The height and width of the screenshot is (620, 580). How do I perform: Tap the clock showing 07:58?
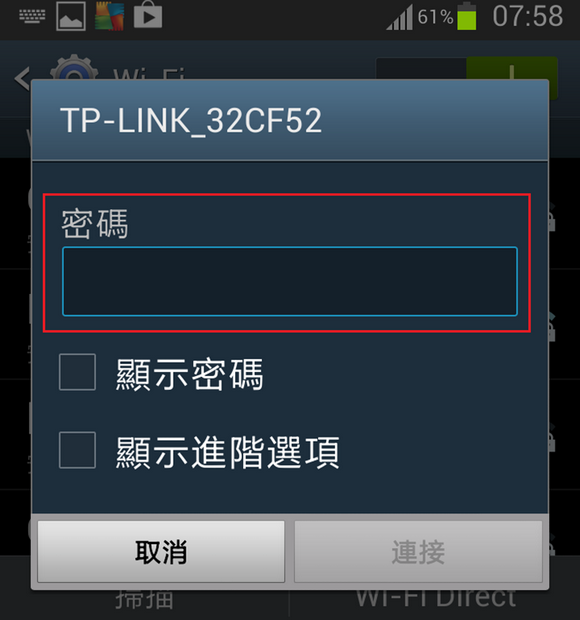527,16
